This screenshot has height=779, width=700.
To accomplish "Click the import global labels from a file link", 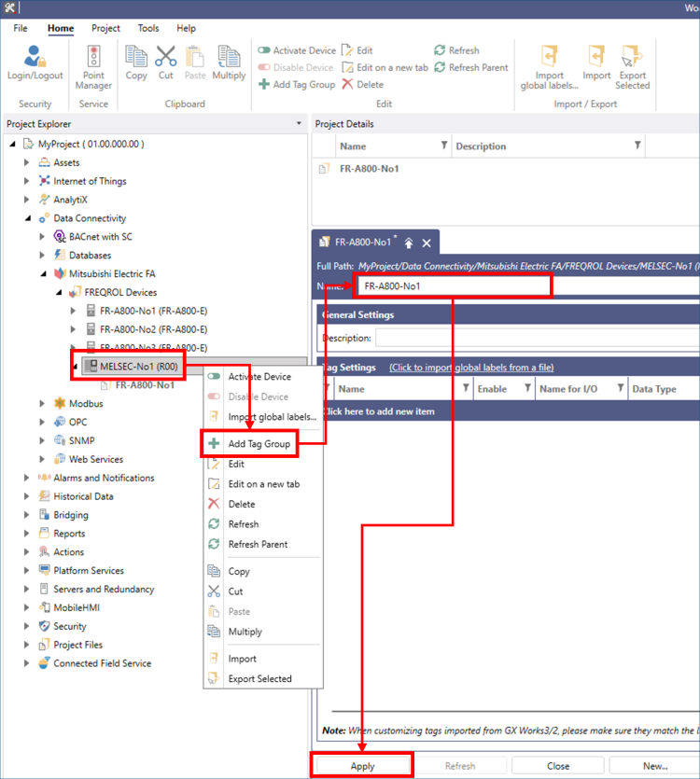I will (x=471, y=368).
